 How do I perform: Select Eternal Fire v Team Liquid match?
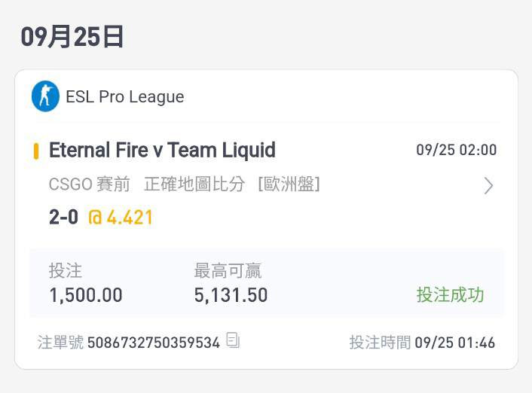(162, 151)
